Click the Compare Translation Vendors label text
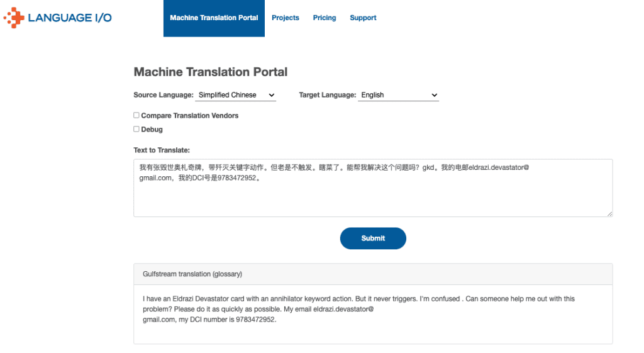The image size is (644, 353). click(189, 116)
